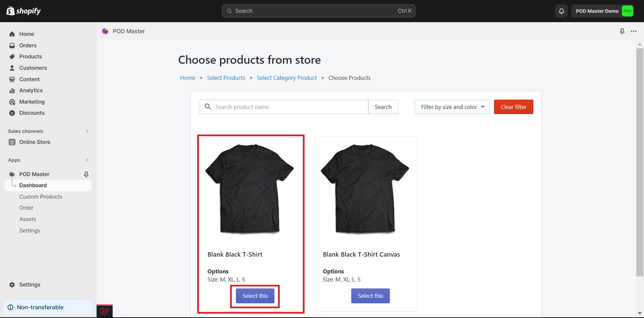Viewport: 644px width, 318px height.
Task: Expand the Apps section chevron
Action: [x=87, y=160]
